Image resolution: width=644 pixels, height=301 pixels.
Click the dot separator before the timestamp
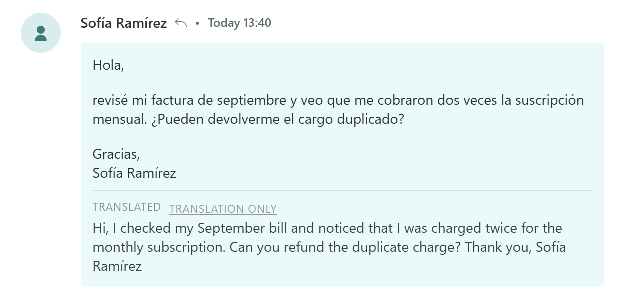[x=197, y=23]
